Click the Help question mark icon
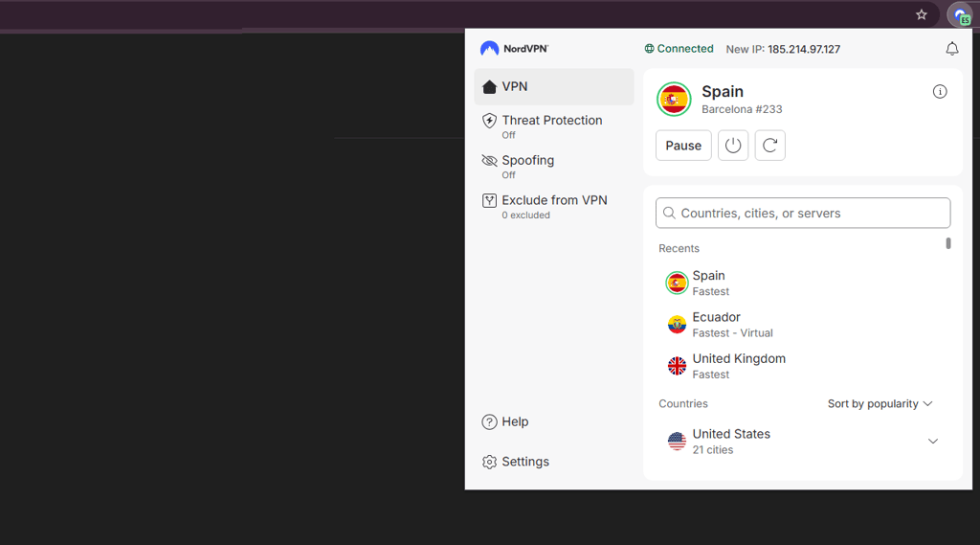This screenshot has width=980, height=545. [489, 422]
